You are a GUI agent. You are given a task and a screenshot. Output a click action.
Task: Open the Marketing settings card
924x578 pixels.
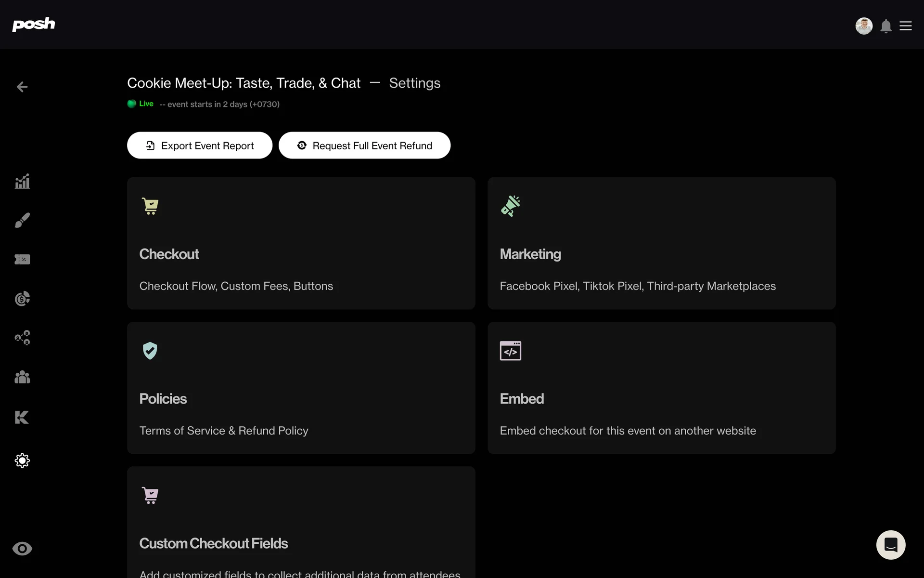[x=661, y=243]
